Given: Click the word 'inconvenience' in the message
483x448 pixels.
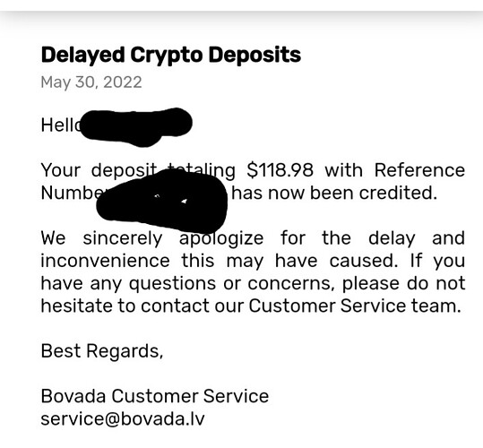Looking at the screenshot, I should pos(105,261).
